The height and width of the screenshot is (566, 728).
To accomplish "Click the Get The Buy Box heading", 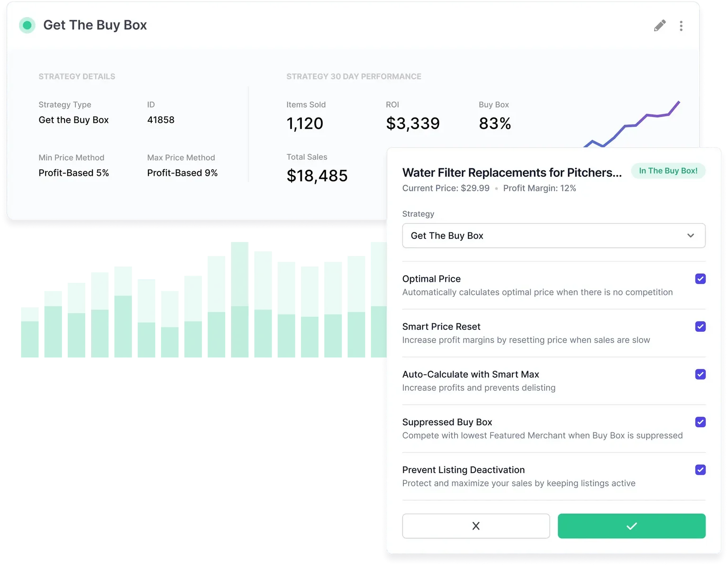I will pos(95,25).
